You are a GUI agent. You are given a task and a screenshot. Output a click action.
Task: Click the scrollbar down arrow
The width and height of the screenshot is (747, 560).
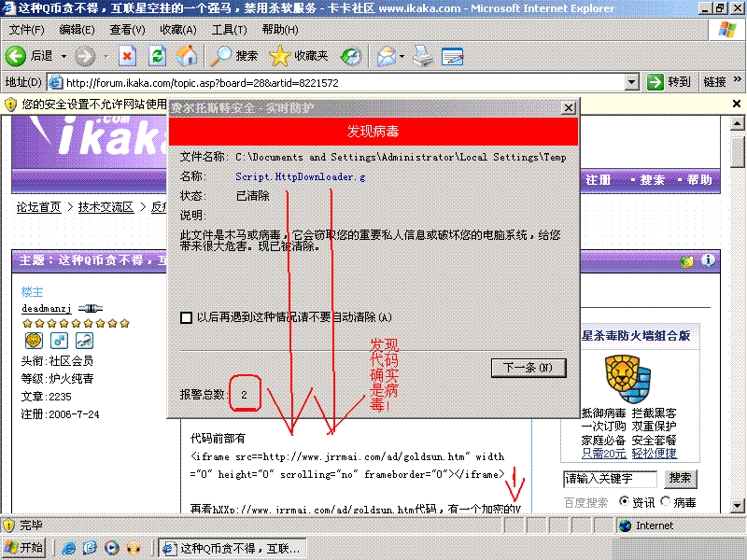(737, 505)
